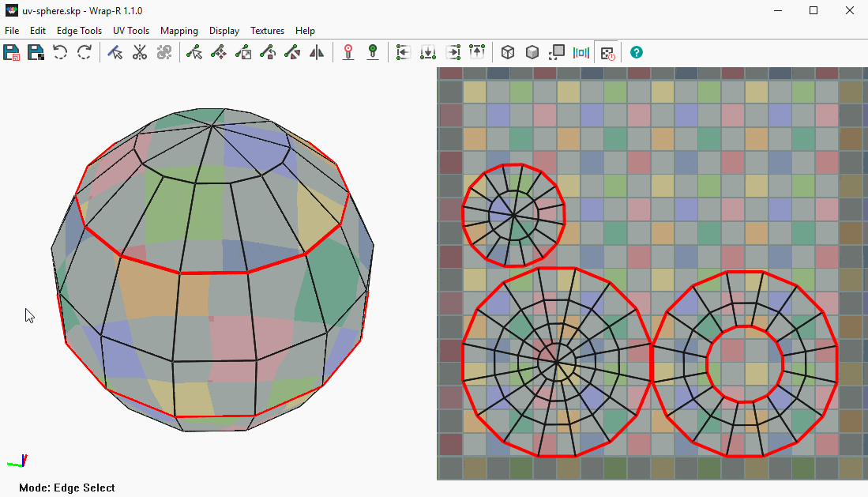The image size is (868, 497).
Task: Click the Align Left UV icon
Action: pos(404,53)
